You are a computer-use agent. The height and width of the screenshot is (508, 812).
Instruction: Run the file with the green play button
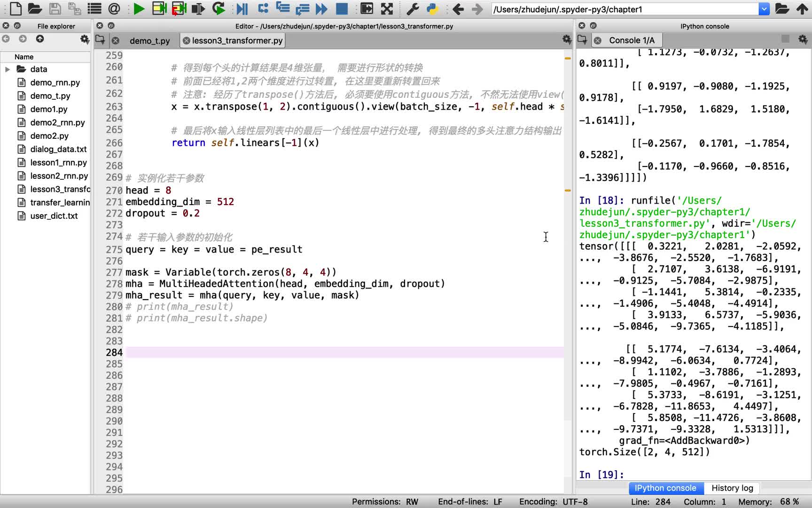[139, 8]
